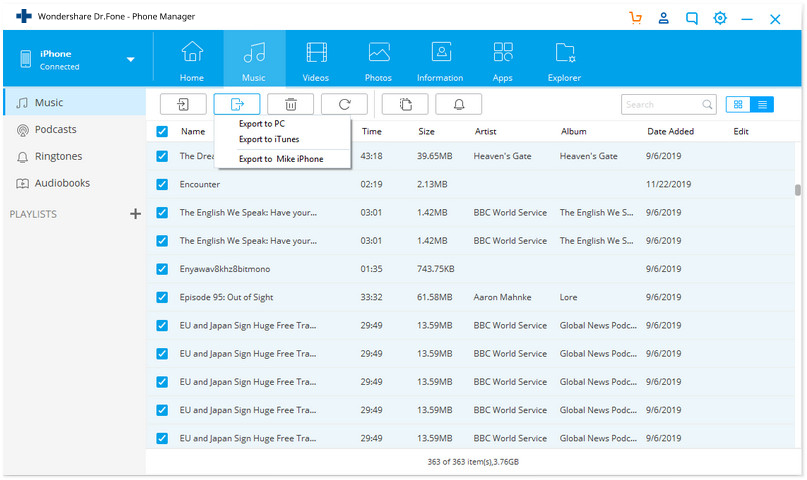Click the 43:18 time cell
The height and width of the screenshot is (480, 807).
[x=371, y=156]
